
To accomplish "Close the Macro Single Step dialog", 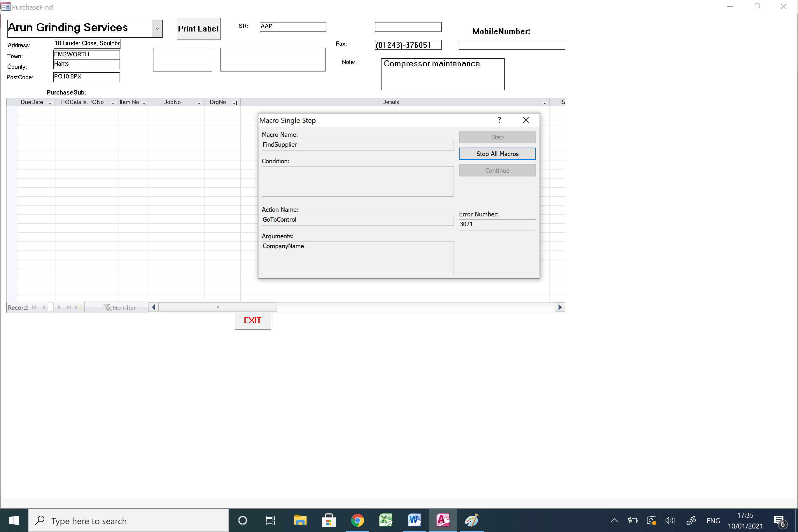I will 526,120.
